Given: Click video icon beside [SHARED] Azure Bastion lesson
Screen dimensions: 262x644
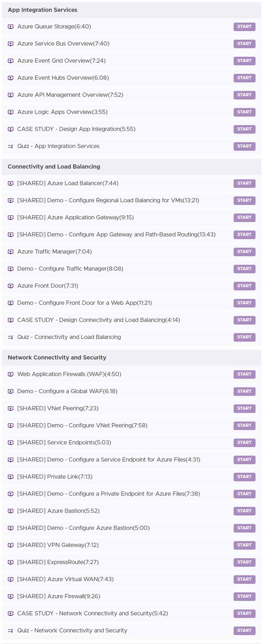Looking at the screenshot, I should tap(11, 511).
